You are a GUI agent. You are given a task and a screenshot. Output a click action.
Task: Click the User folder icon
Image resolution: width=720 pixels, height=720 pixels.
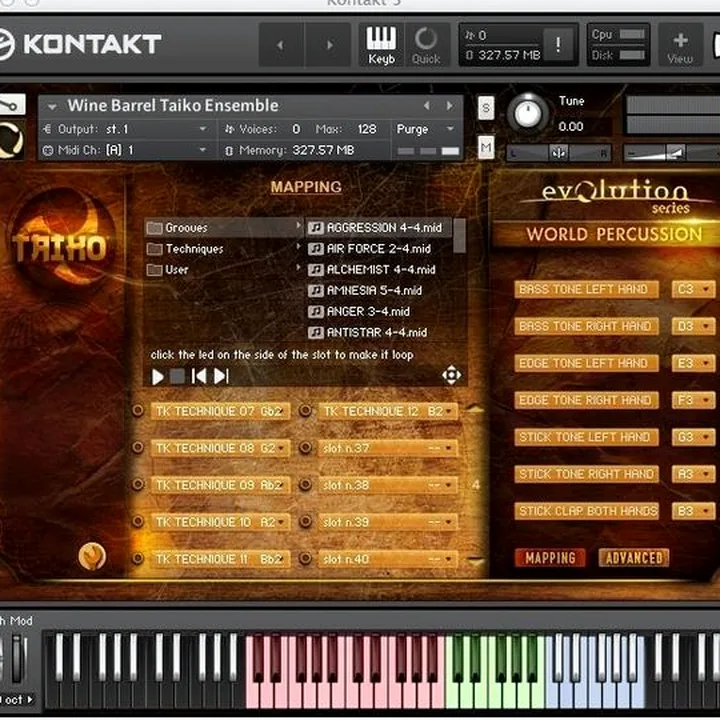154,270
